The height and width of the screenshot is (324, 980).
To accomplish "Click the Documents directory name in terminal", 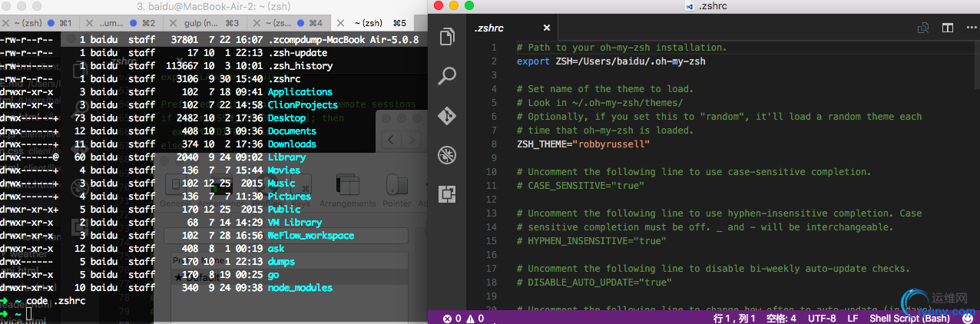I will coord(292,131).
